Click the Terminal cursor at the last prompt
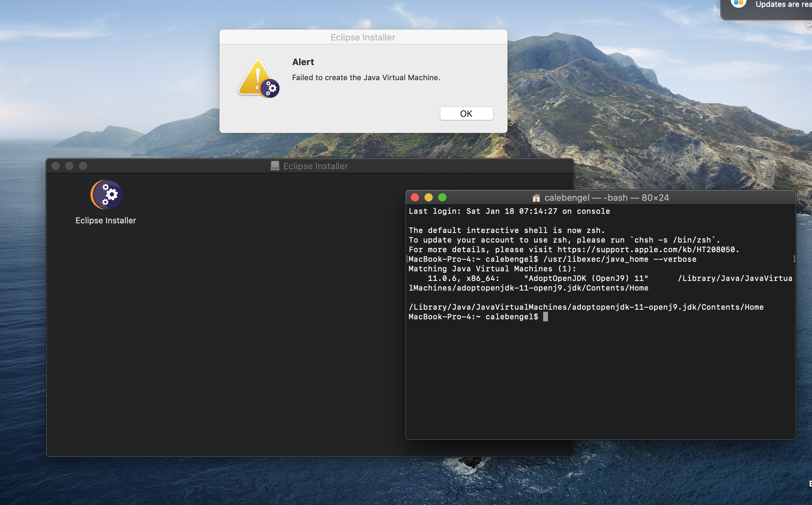 tap(546, 317)
